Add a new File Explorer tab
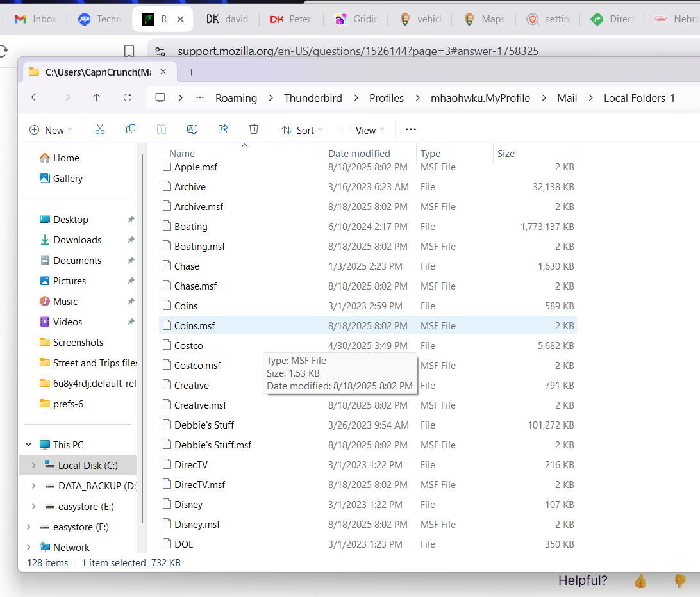 191,72
